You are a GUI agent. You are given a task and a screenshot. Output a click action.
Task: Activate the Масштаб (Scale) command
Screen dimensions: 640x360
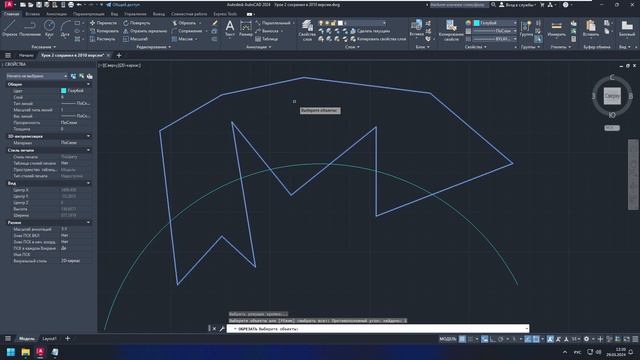point(136,39)
